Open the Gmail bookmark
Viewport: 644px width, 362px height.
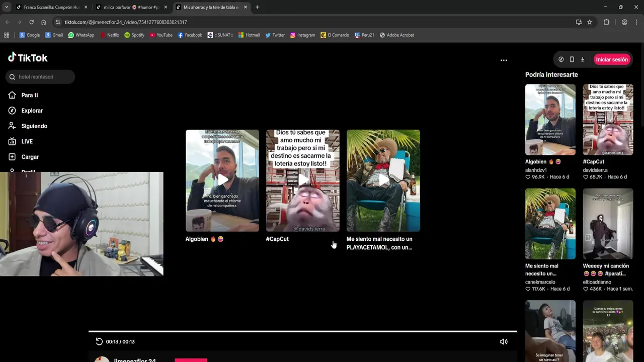pos(54,35)
